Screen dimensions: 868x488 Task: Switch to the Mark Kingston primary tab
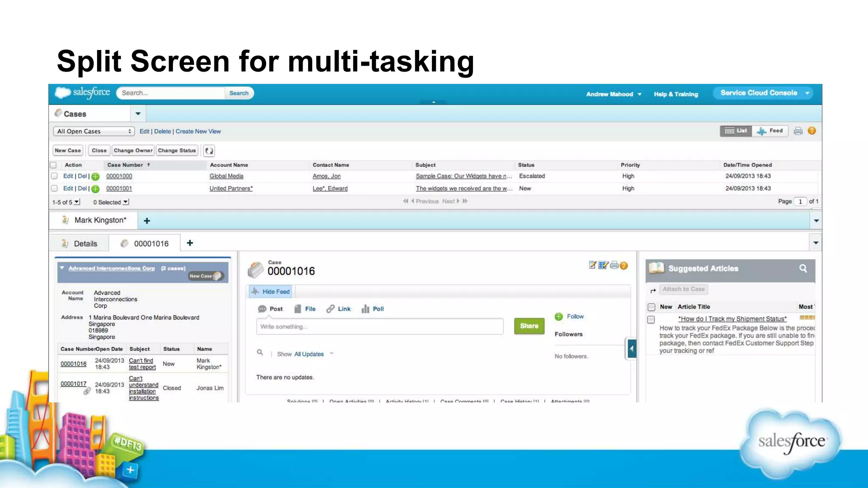pos(94,220)
